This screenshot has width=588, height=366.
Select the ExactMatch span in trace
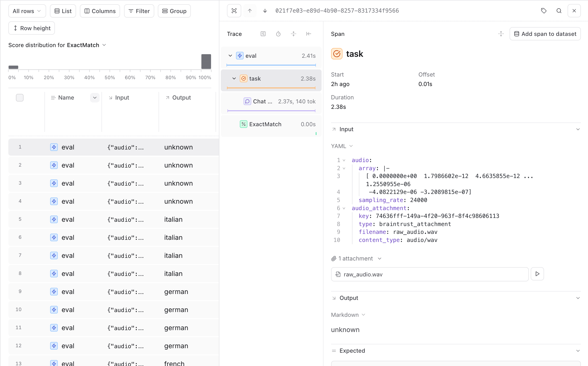point(265,124)
